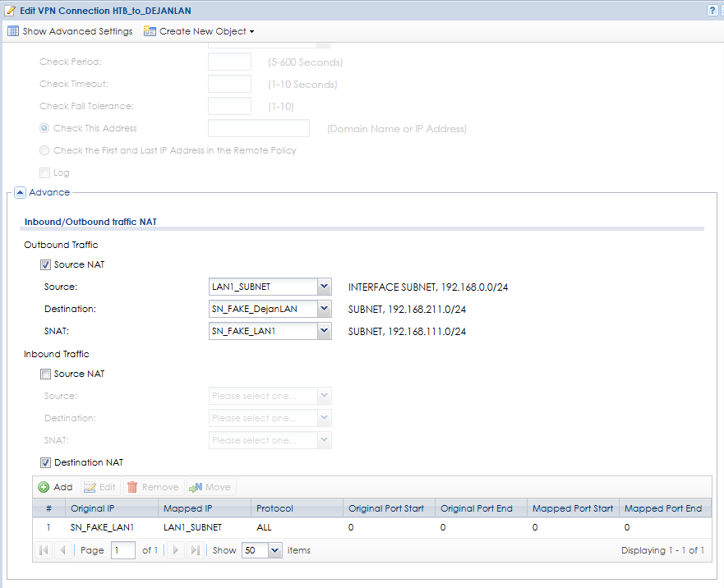Click the edit pencil icon in title bar

click(x=10, y=10)
